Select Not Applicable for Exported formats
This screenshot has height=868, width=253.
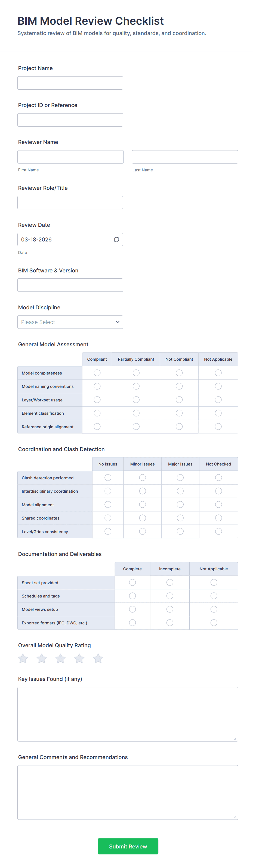[x=214, y=623]
